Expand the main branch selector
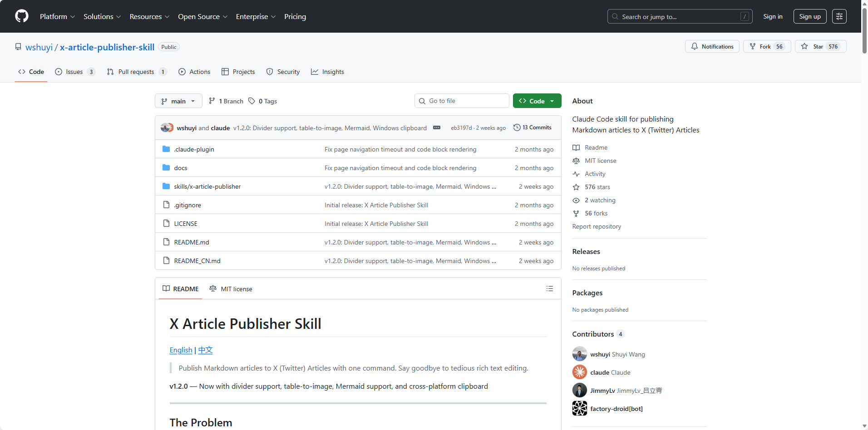 pos(178,101)
